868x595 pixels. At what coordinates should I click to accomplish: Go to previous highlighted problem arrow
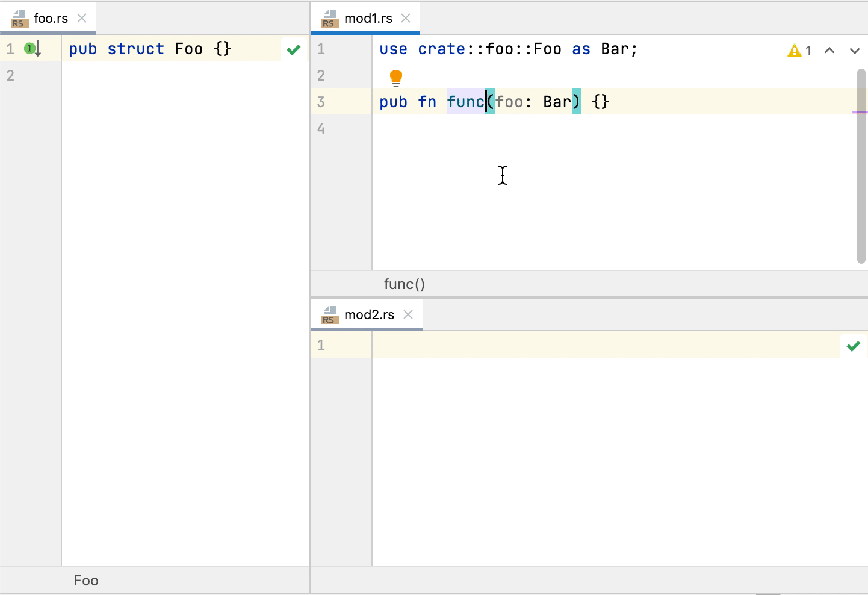coord(829,51)
